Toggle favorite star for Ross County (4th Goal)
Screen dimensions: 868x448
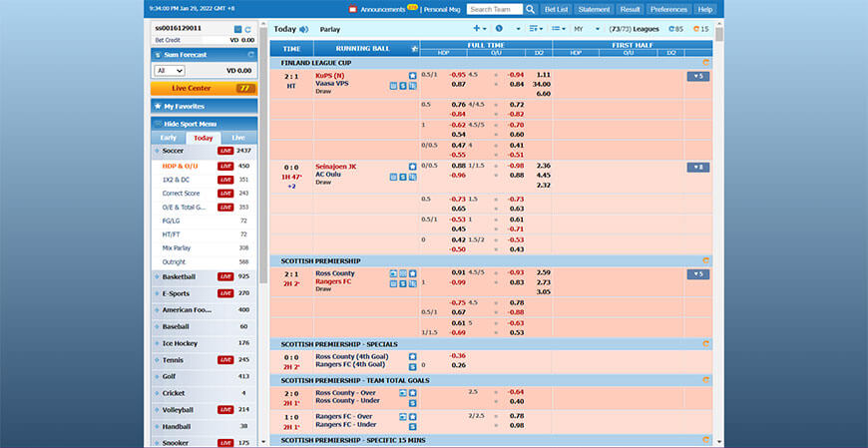[x=412, y=356]
